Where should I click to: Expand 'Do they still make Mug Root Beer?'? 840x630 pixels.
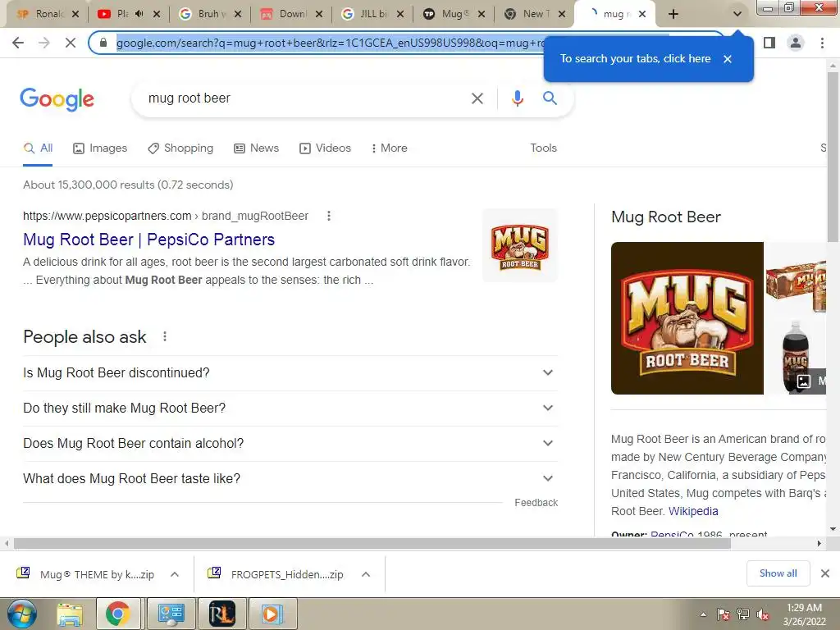(290, 409)
